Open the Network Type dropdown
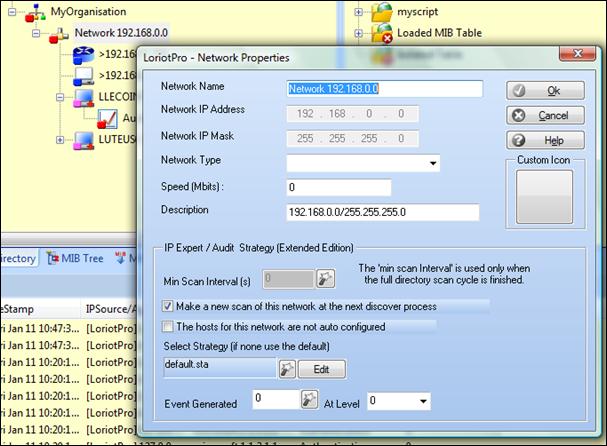This screenshot has width=607, height=446. [x=433, y=163]
